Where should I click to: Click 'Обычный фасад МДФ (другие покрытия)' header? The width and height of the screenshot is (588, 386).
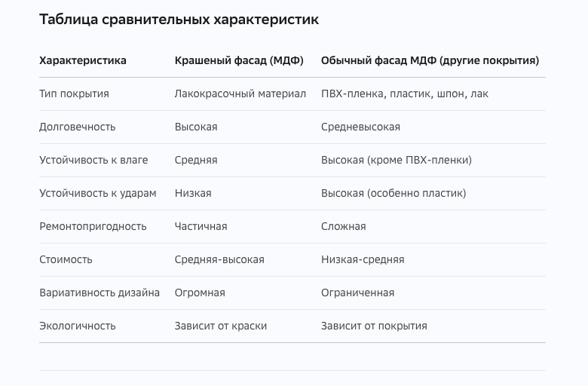click(x=430, y=60)
